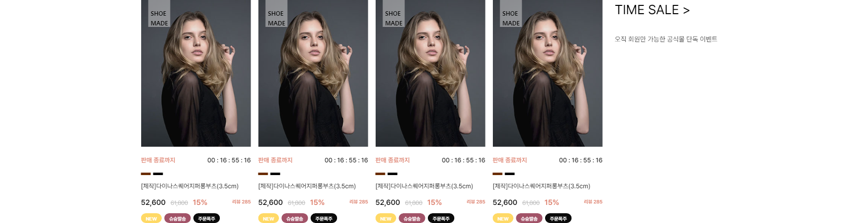The height and width of the screenshot is (223, 868).
Task: Click the first product's NEW badge
Action: coord(151,218)
